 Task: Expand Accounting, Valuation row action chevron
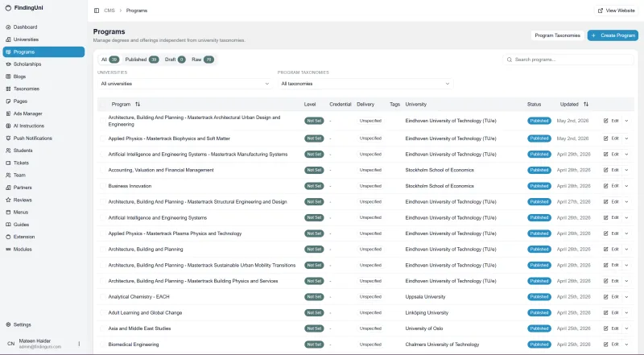[x=626, y=170]
